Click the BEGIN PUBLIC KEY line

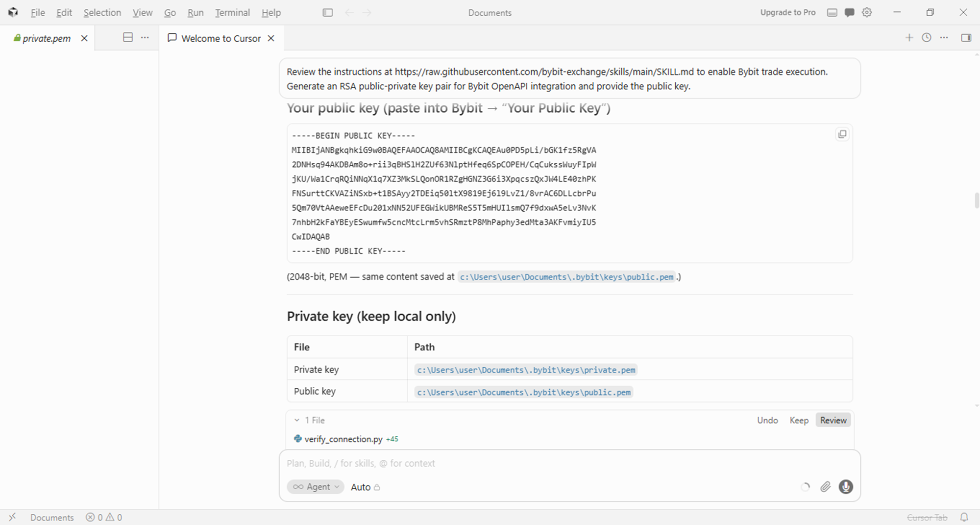click(x=353, y=136)
